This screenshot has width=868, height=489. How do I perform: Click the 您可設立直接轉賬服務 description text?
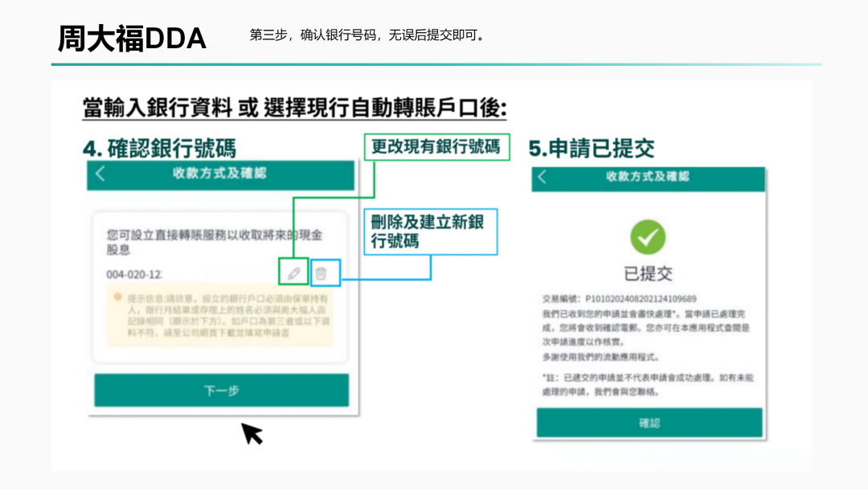215,242
